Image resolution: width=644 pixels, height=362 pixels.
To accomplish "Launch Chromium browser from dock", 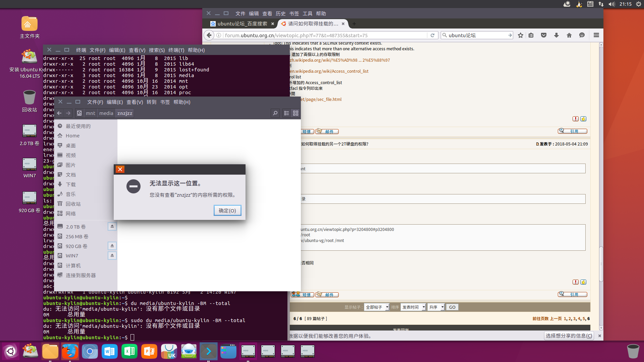I will click(90, 351).
